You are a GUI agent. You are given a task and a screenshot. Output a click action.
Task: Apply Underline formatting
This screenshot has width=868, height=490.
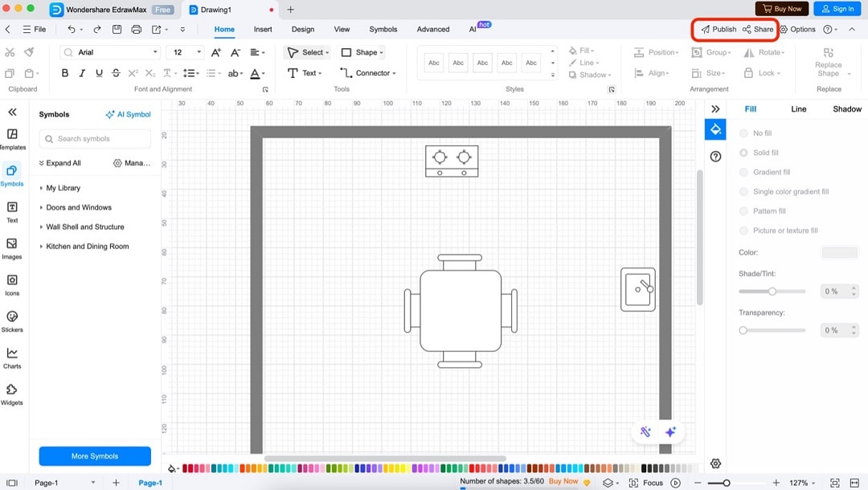(99, 73)
